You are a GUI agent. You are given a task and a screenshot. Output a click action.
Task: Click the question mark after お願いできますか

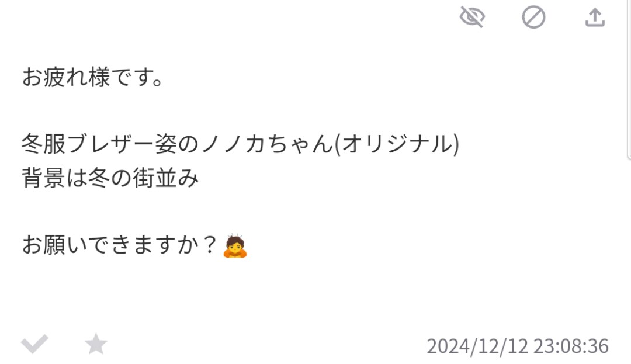point(210,245)
